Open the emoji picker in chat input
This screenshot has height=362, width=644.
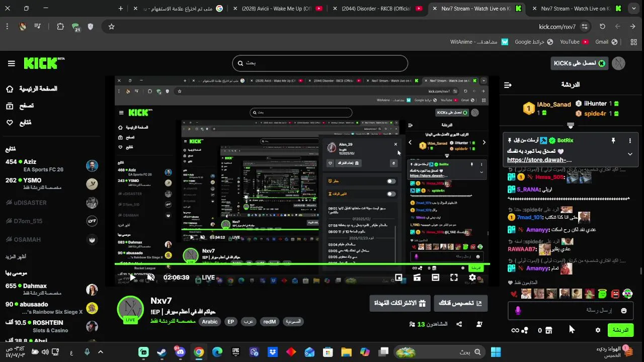click(x=624, y=311)
